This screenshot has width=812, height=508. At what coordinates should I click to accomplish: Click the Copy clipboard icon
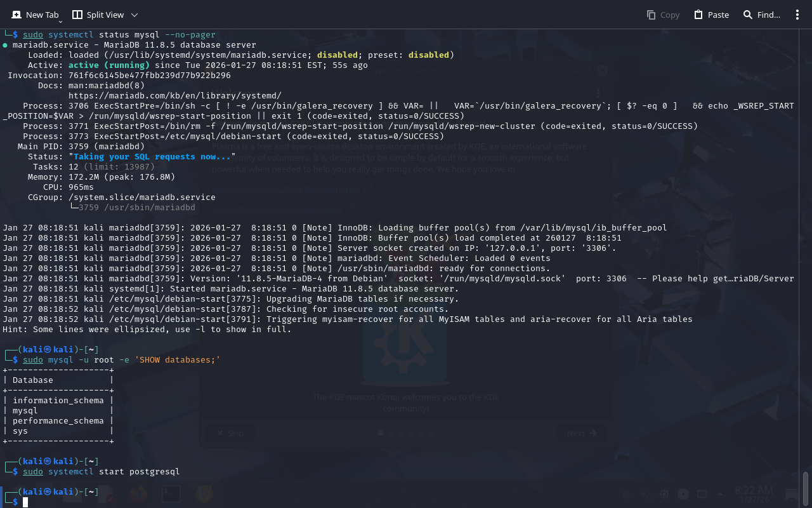[651, 15]
